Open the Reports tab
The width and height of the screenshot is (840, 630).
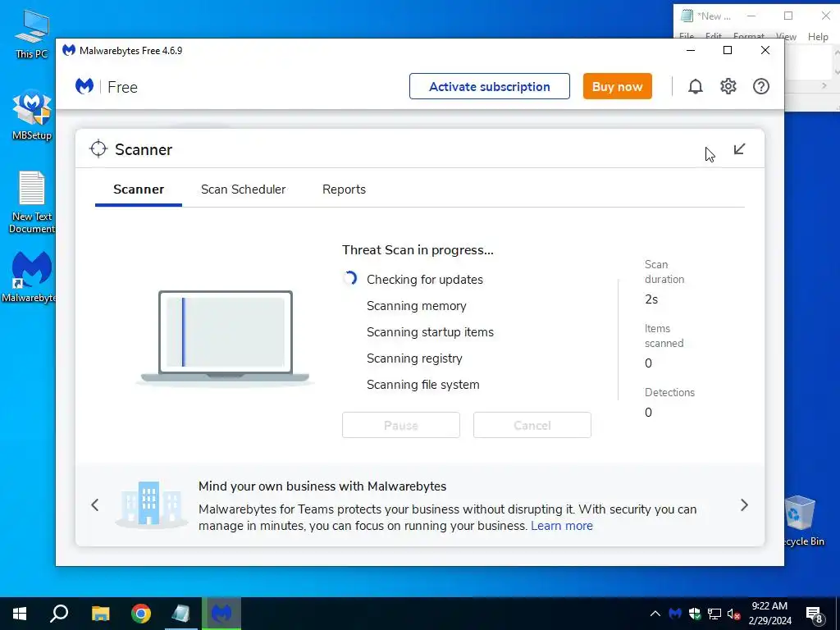(344, 189)
